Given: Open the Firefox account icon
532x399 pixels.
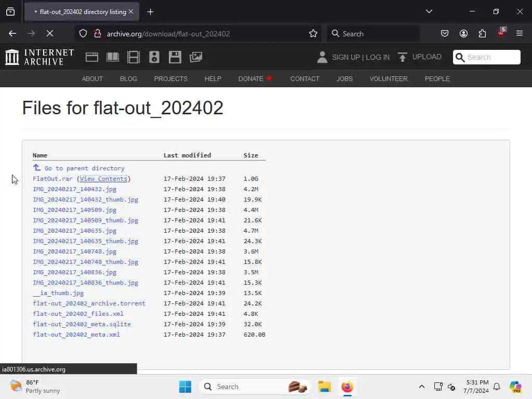Looking at the screenshot, I should 463,33.
